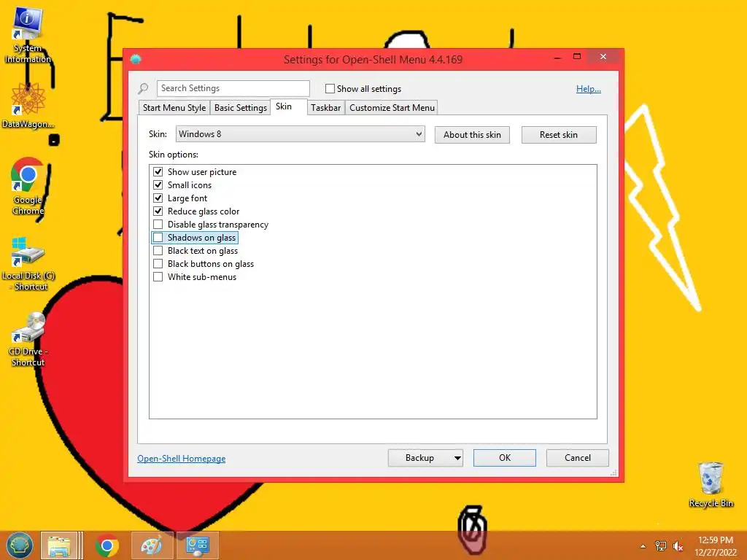Click the Open-Shell settings taskbar button
747x560 pixels.
point(197,545)
